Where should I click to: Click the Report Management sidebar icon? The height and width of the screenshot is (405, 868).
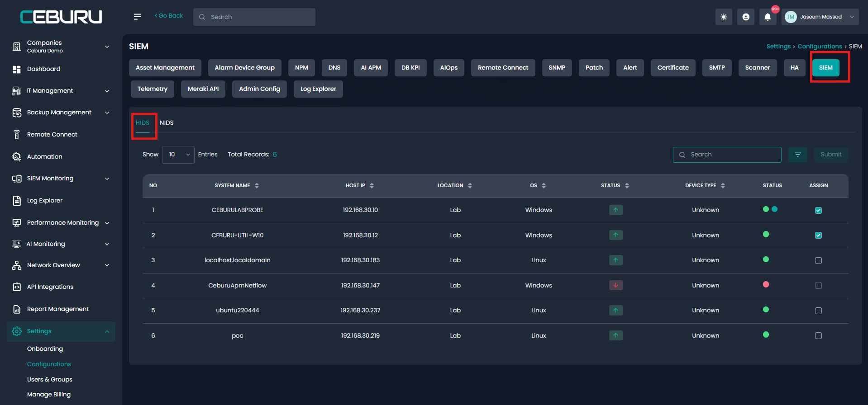[x=17, y=309]
